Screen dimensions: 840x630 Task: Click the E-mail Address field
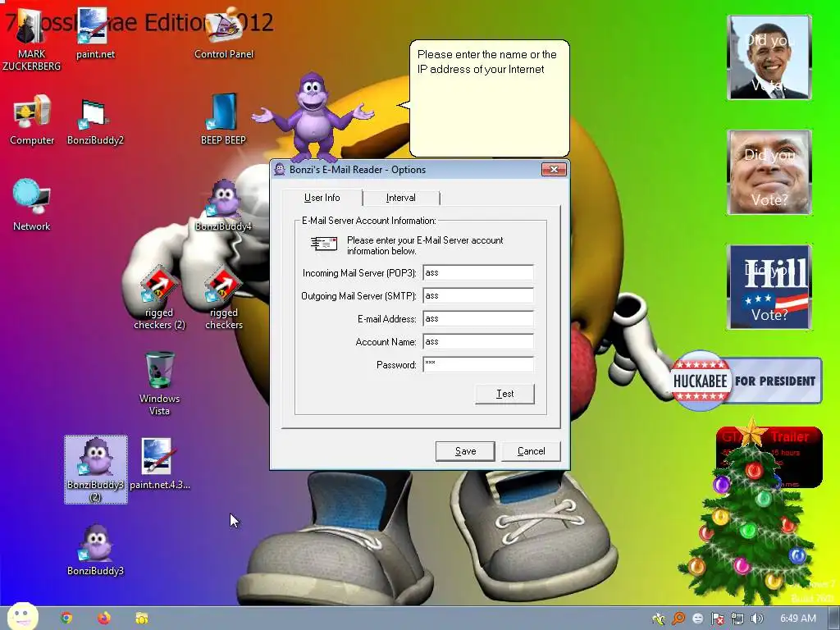(478, 319)
